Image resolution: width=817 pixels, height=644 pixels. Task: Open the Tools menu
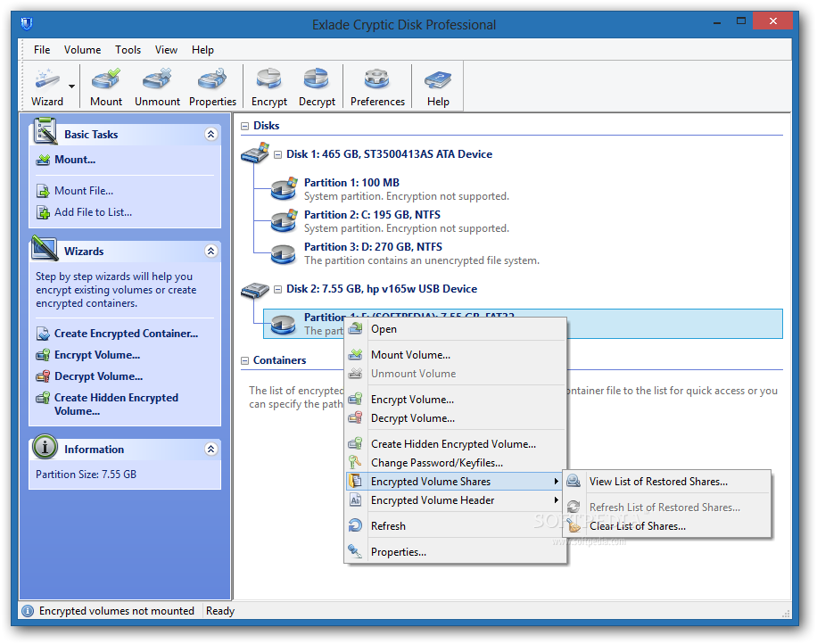tap(128, 49)
